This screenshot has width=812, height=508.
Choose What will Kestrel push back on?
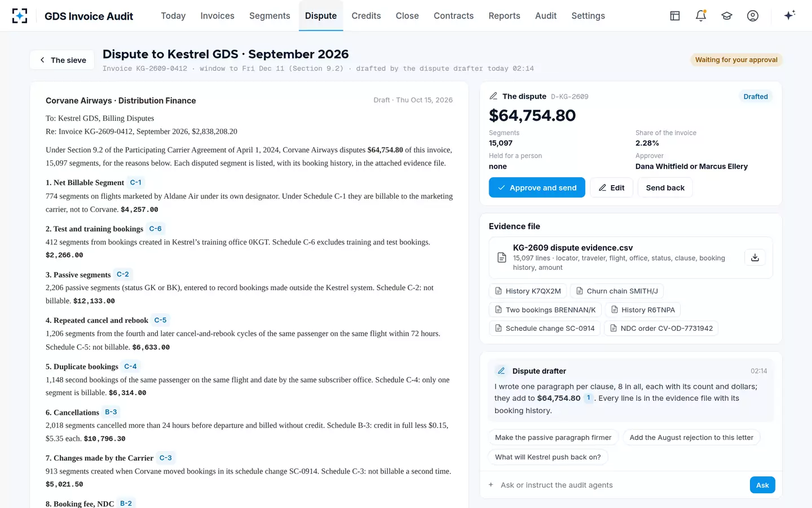(x=548, y=457)
